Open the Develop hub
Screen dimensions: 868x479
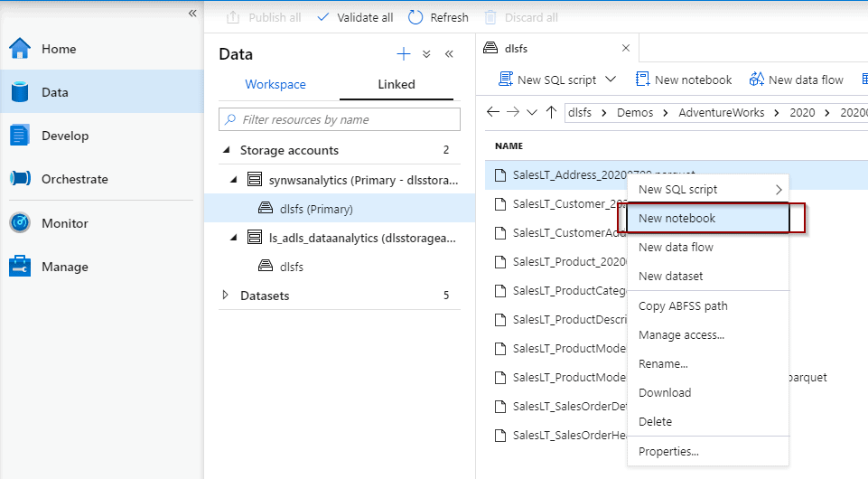[102, 136]
